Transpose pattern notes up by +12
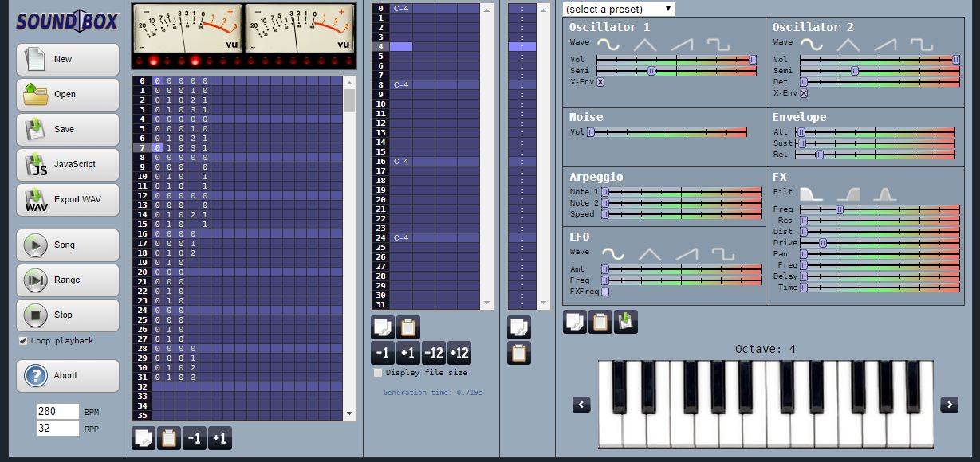This screenshot has height=462, width=980. point(459,353)
